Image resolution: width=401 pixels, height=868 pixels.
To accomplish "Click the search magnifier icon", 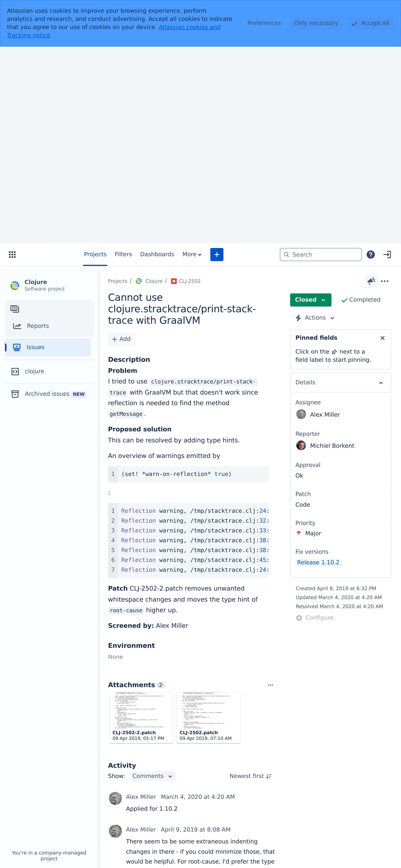I will tap(286, 254).
